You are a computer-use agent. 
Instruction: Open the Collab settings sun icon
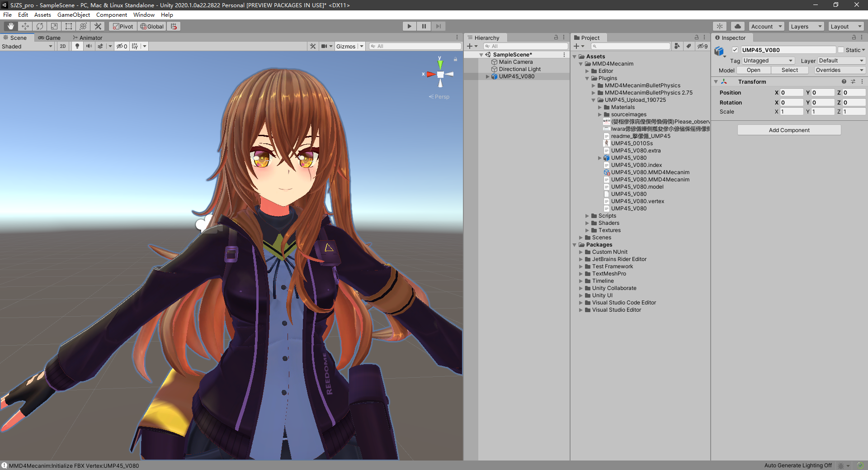[720, 26]
